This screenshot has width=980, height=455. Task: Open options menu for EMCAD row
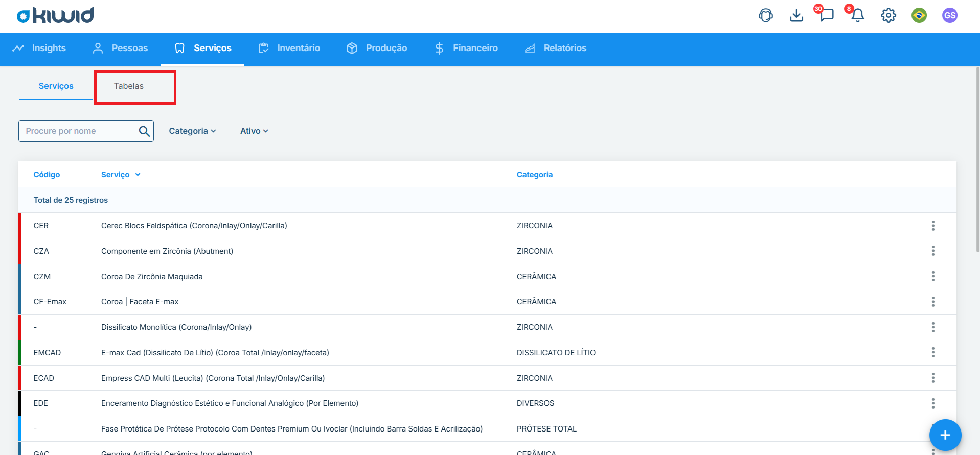(x=933, y=352)
